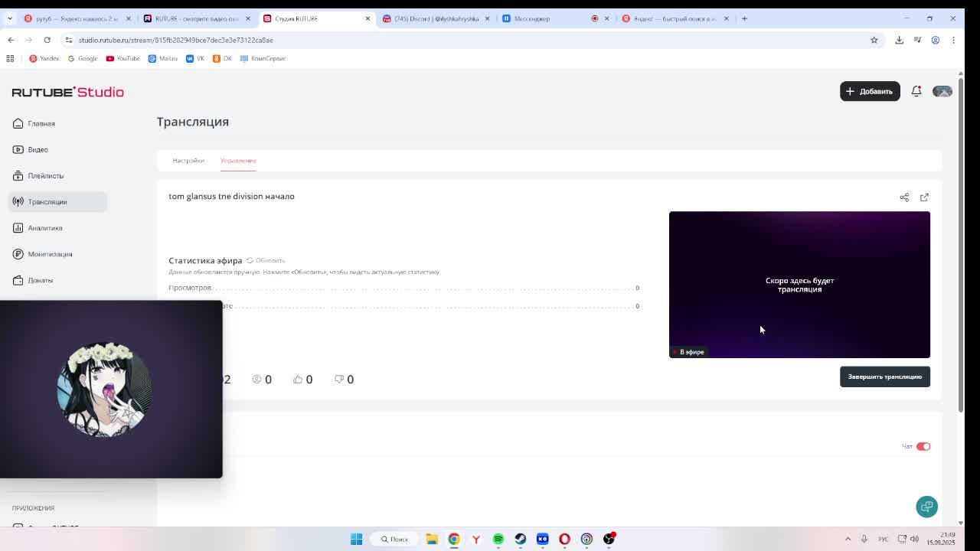Open Windows Start menu
The height and width of the screenshot is (551, 980).
(x=356, y=539)
